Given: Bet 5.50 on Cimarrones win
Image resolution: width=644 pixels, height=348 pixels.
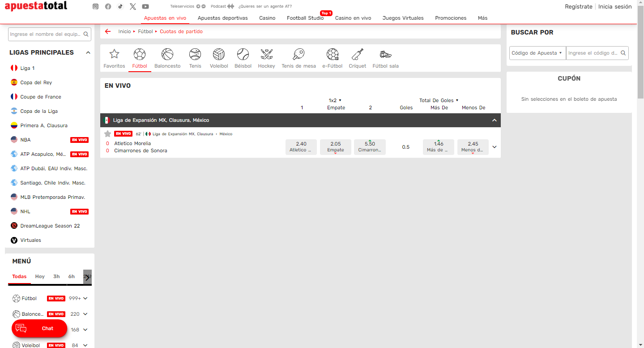Looking at the screenshot, I should (370, 147).
